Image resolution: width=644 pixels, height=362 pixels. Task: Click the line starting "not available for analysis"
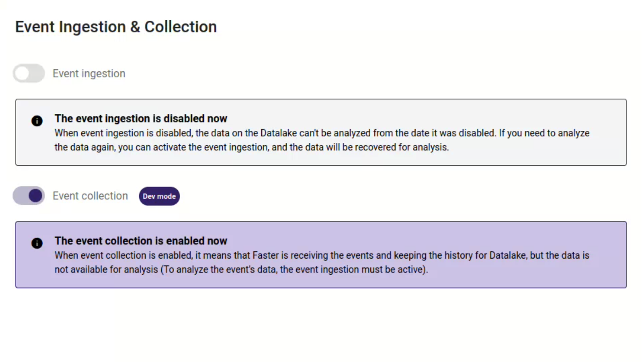pos(241,270)
